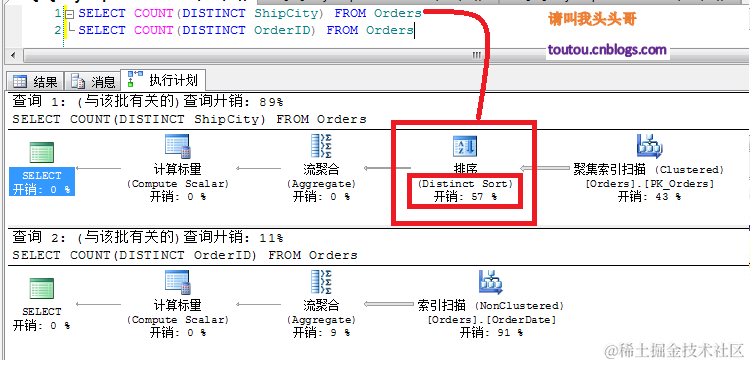Open the 结果 results tab
The width and height of the screenshot is (750, 365).
(35, 82)
